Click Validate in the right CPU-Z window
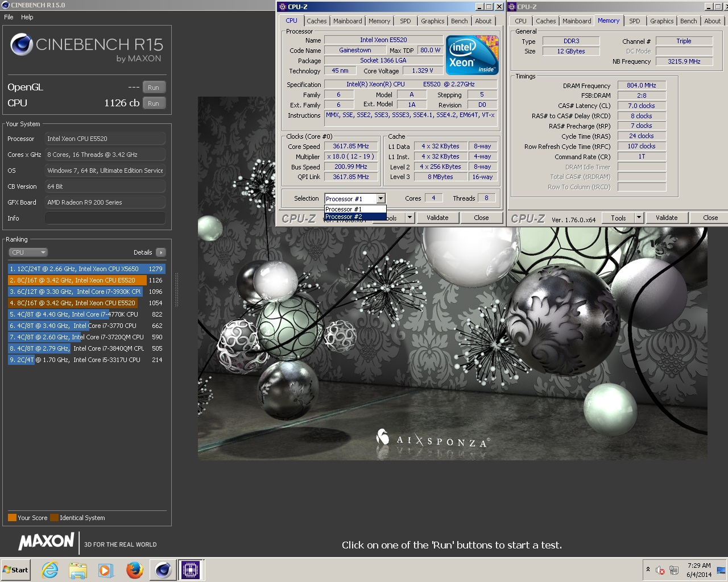 pos(667,218)
